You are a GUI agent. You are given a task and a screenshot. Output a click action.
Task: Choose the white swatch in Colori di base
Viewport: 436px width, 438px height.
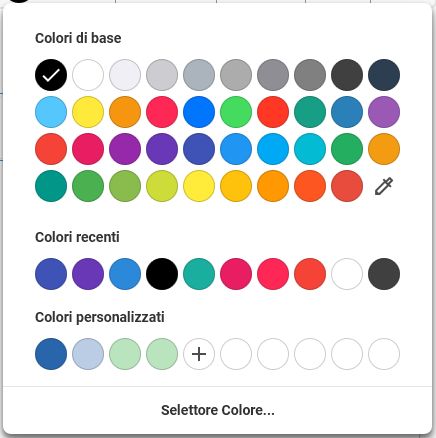[88, 75]
